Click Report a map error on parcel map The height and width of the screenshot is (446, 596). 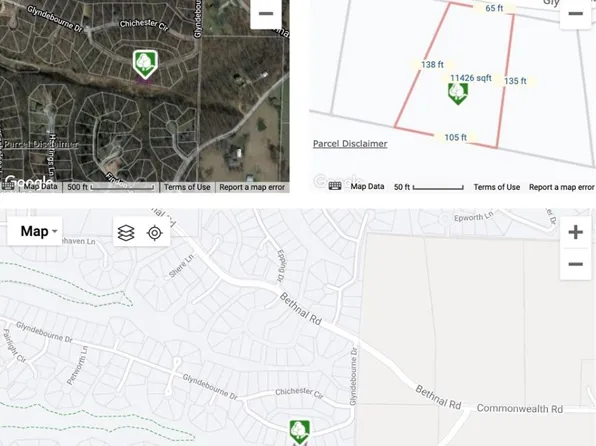pyautogui.click(x=561, y=187)
